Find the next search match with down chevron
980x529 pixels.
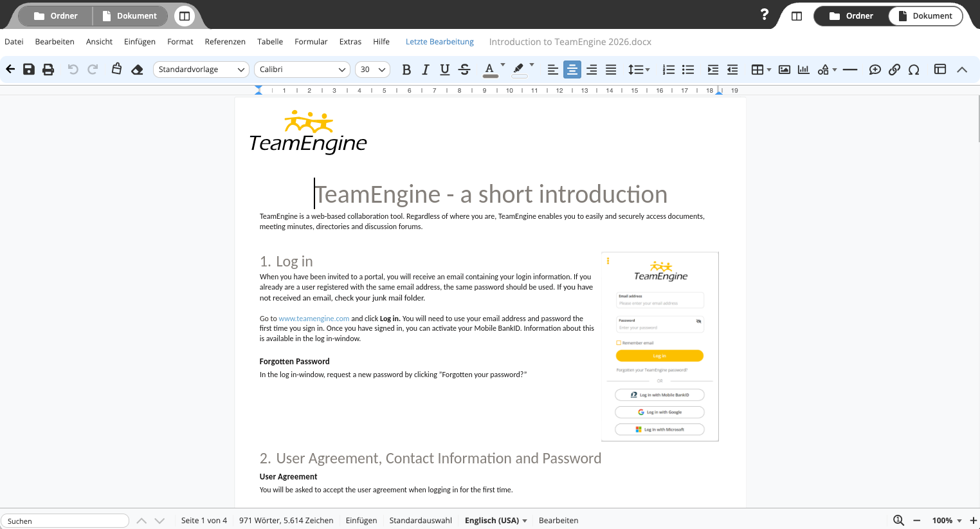(160, 521)
